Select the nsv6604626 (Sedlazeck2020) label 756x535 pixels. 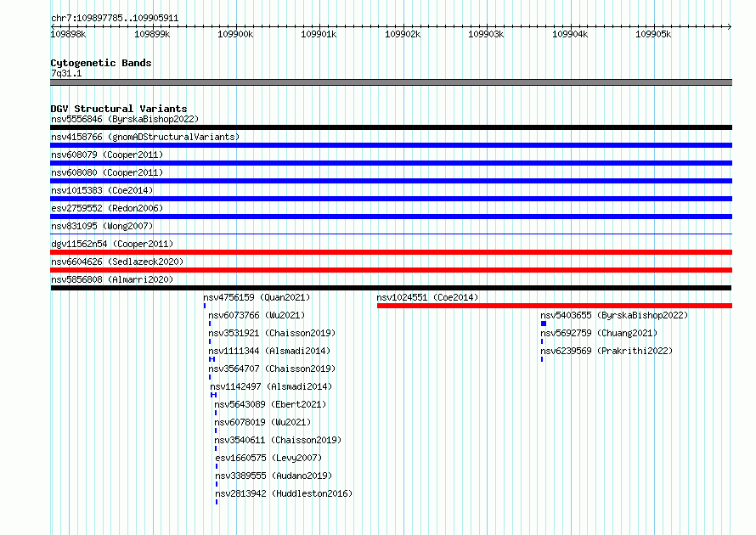117,262
